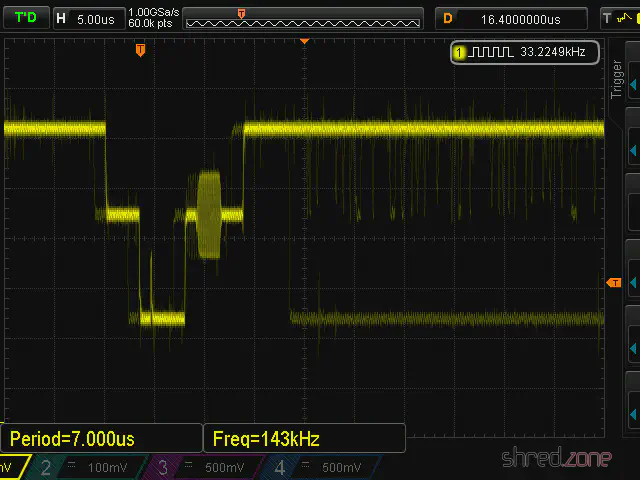Click the square wave icon in frequency counter
This screenshot has width=640, height=480.
491,52
